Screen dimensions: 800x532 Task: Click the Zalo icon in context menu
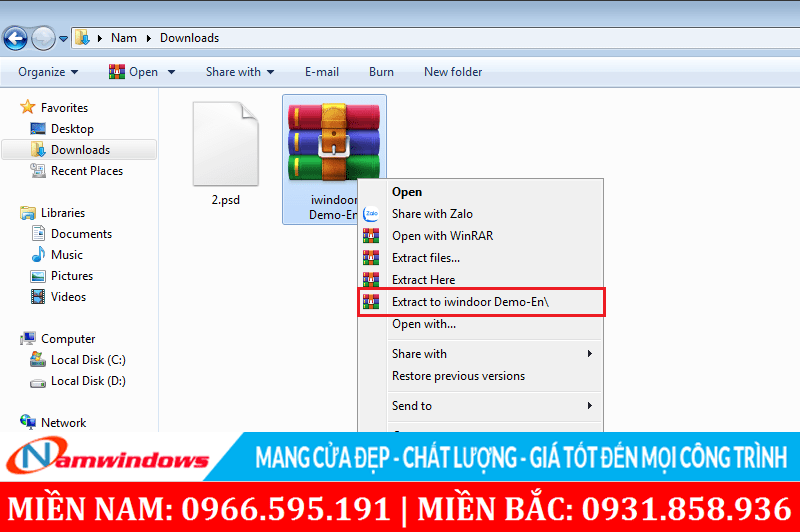371,214
